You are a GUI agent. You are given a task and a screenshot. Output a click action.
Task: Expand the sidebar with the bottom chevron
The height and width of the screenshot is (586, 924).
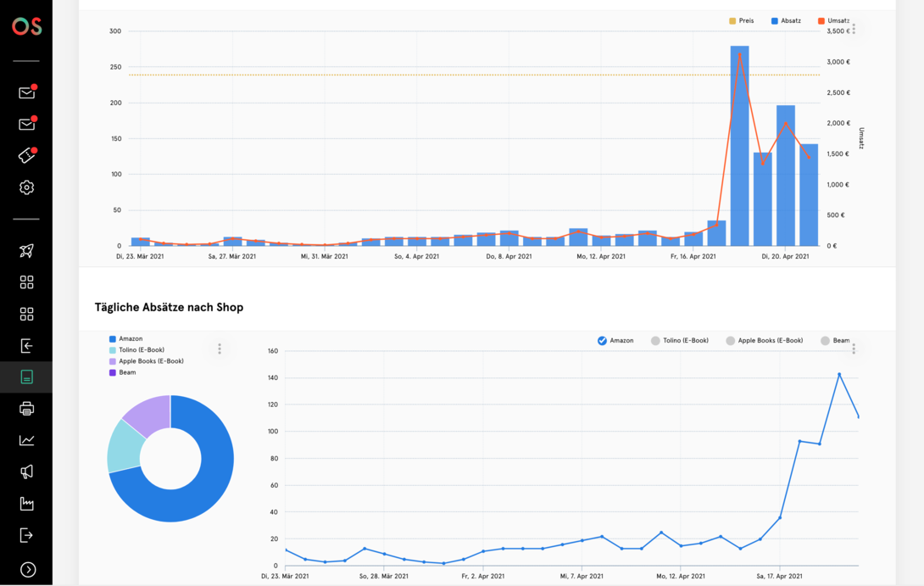[28, 570]
